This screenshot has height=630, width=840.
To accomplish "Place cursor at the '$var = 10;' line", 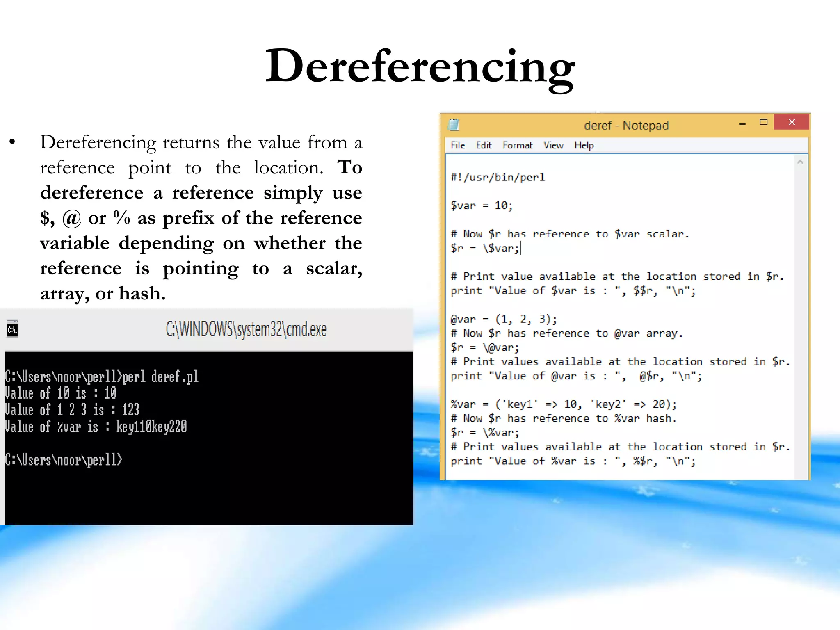I will [x=482, y=205].
